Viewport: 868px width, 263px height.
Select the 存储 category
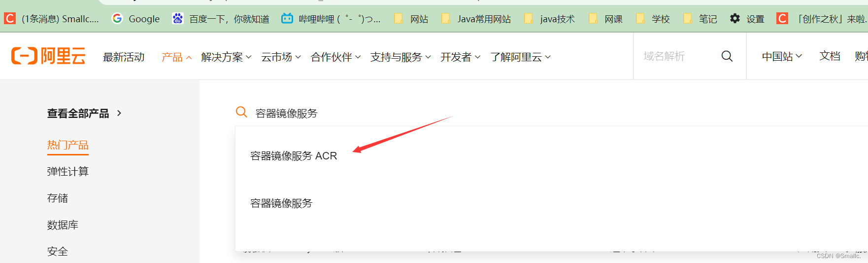pyautogui.click(x=57, y=198)
